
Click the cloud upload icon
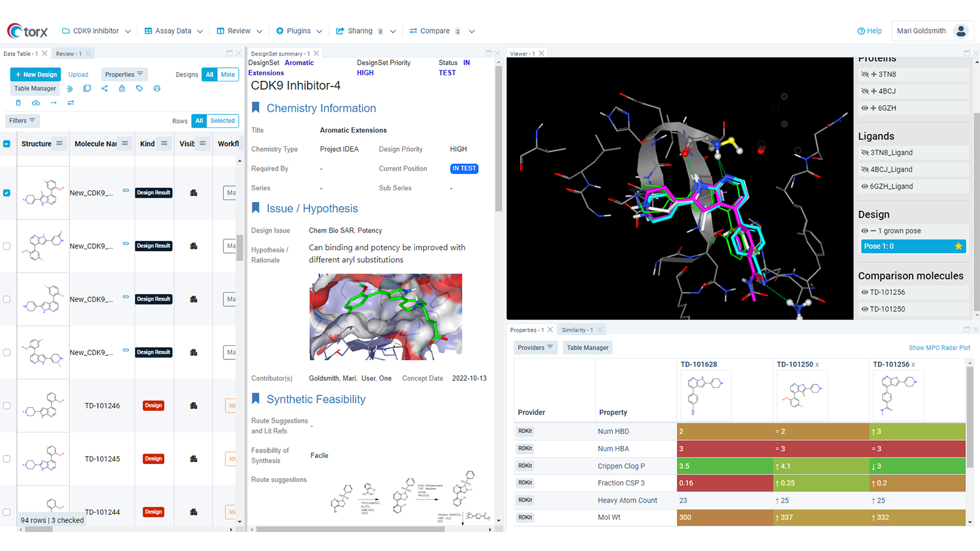pos(36,103)
